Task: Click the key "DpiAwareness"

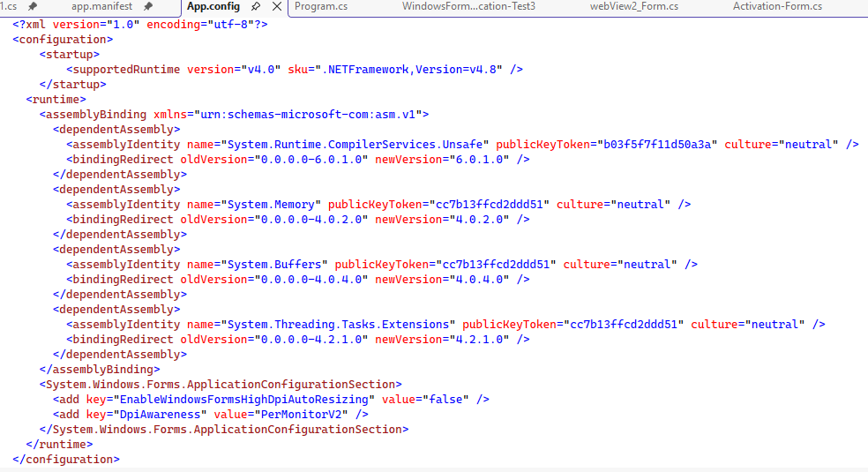Action: point(160,414)
